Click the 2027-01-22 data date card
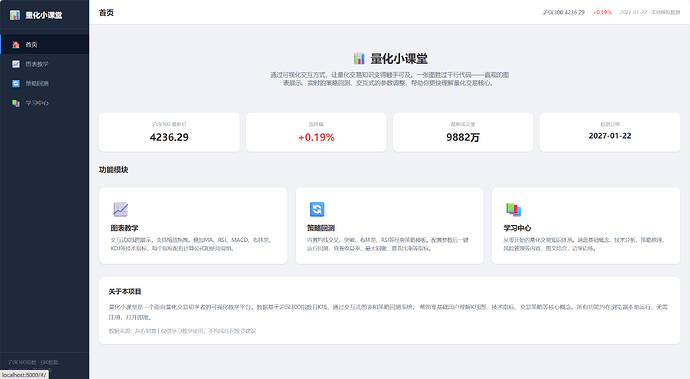 tap(610, 132)
